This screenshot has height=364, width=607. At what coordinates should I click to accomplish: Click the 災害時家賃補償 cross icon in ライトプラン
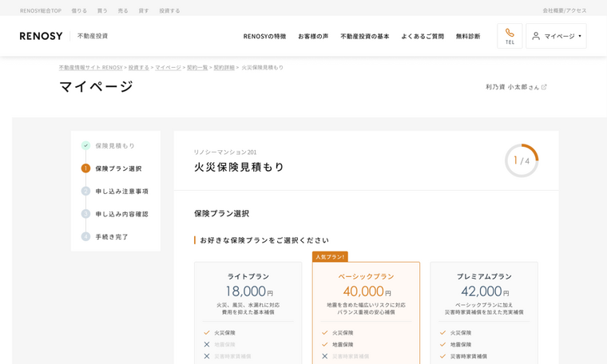click(x=207, y=356)
